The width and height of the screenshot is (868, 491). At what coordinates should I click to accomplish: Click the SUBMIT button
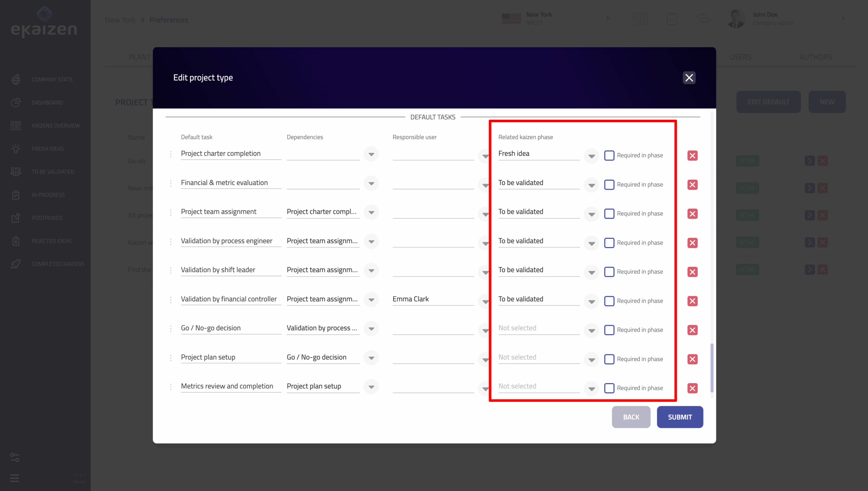point(679,417)
